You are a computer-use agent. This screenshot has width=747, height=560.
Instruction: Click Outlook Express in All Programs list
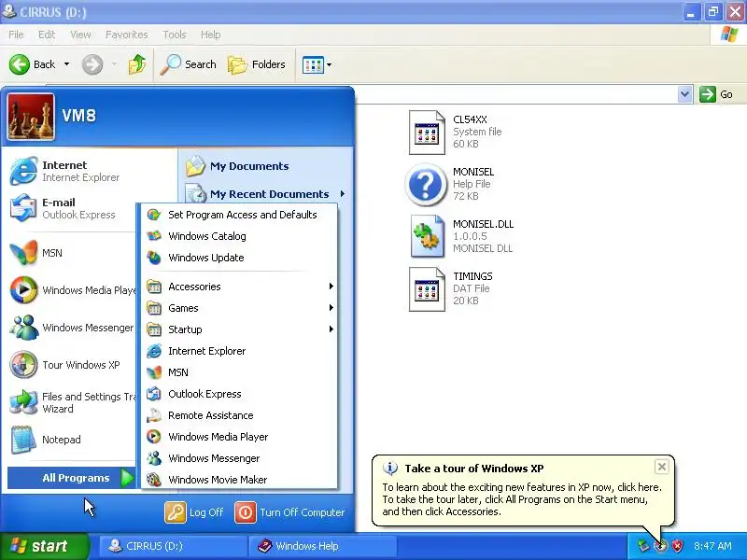point(239,394)
